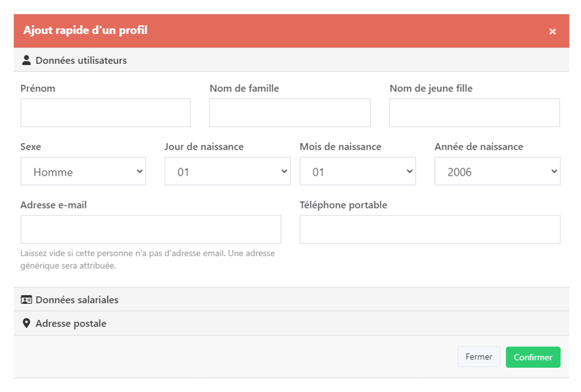Viewport: 581px width, 392px height.
Task: Click into the Prénom text field
Action: click(x=105, y=113)
